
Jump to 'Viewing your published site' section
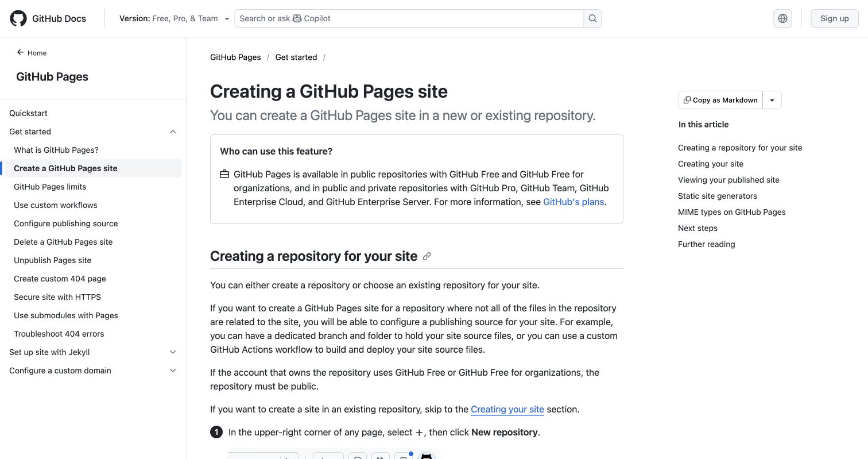(x=728, y=180)
